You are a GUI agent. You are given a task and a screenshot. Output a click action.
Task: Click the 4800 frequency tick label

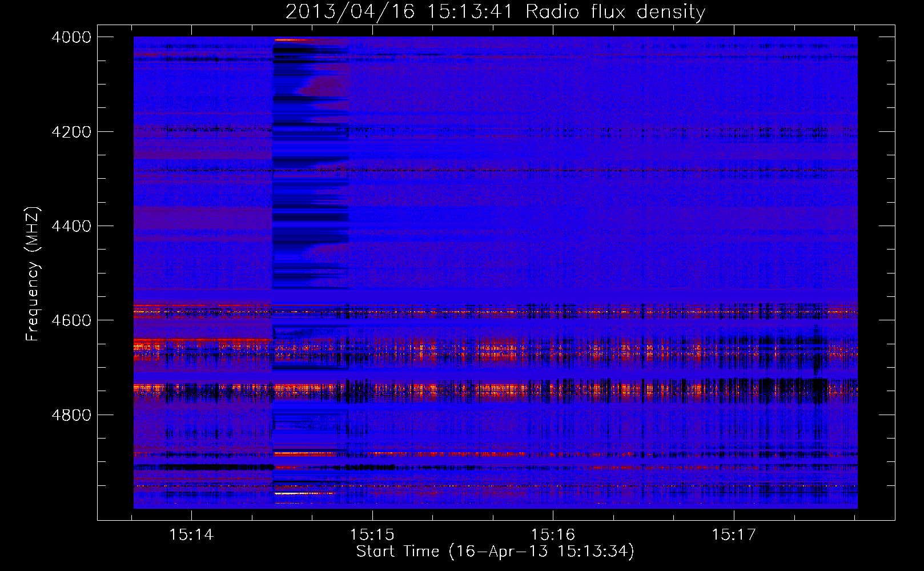(x=71, y=415)
